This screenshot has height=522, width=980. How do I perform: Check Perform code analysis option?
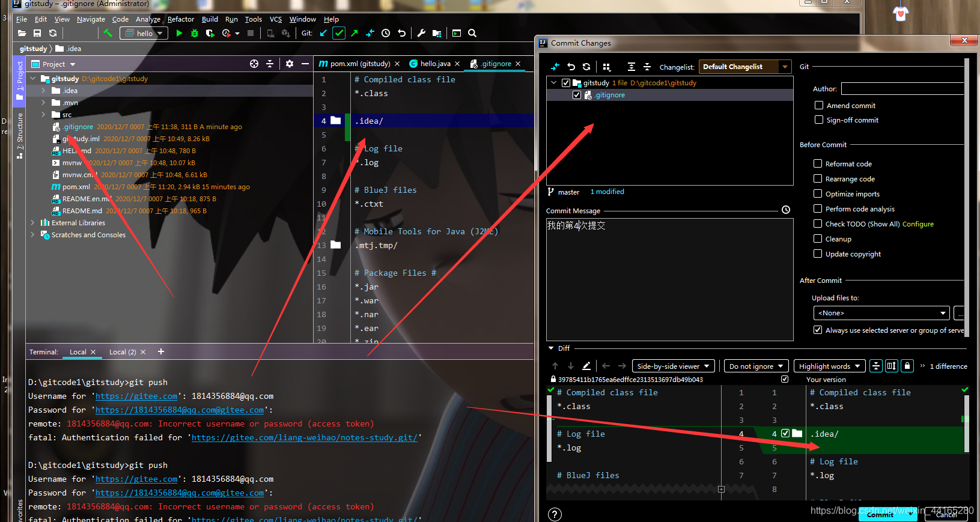pyautogui.click(x=818, y=208)
